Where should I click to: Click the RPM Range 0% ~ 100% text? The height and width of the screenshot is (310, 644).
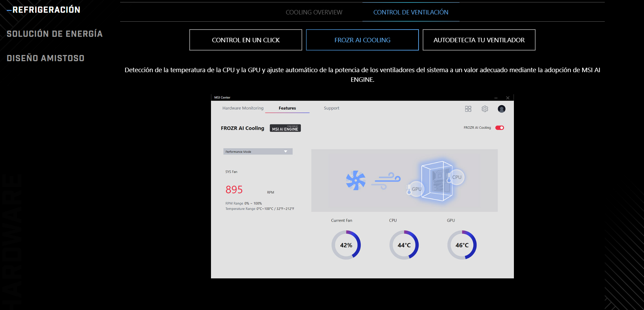pyautogui.click(x=244, y=203)
